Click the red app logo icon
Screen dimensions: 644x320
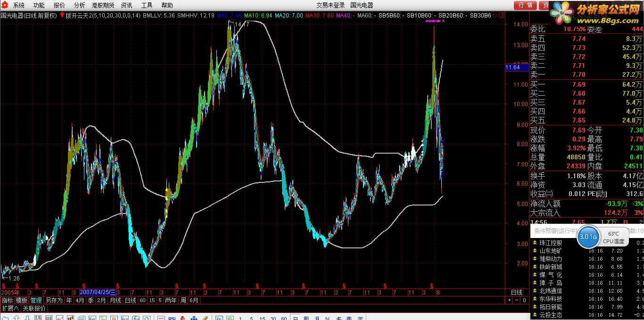pos(4,5)
